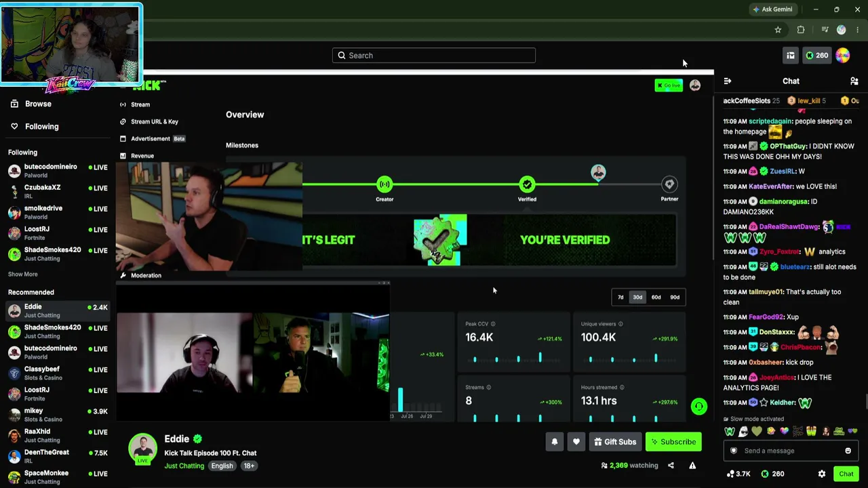Click the Send a message input
The image size is (868, 488).
tap(791, 451)
